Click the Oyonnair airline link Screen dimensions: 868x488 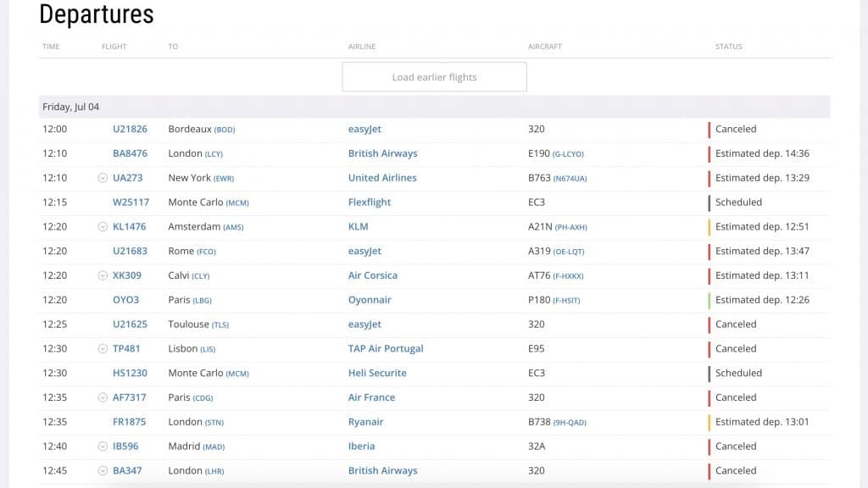tap(370, 300)
